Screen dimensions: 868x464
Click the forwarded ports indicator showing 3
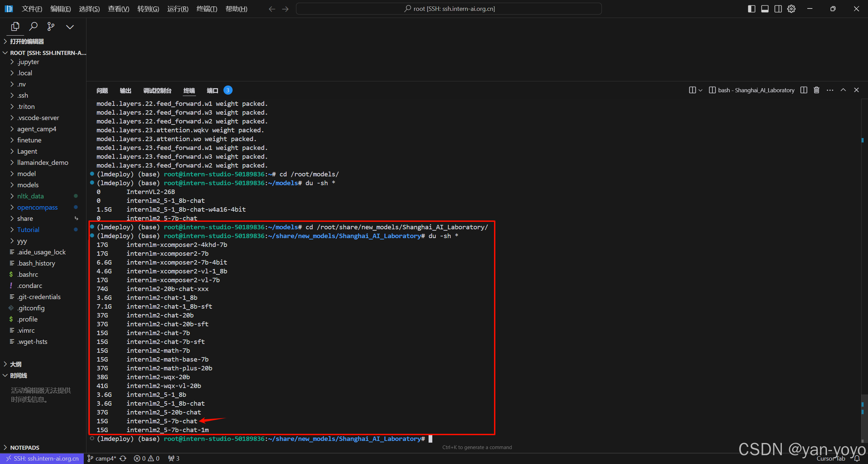tap(173, 458)
